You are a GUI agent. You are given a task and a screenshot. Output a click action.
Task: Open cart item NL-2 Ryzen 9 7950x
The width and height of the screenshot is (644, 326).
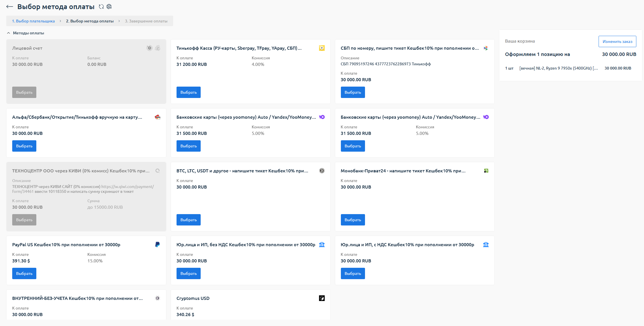click(559, 68)
